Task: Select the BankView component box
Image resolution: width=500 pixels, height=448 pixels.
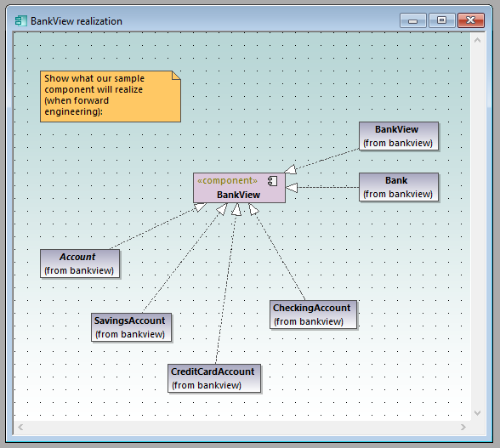Action: (239, 188)
